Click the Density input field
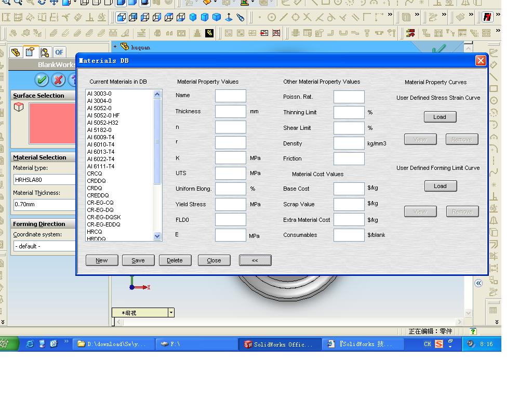532x399 pixels. 349,143
